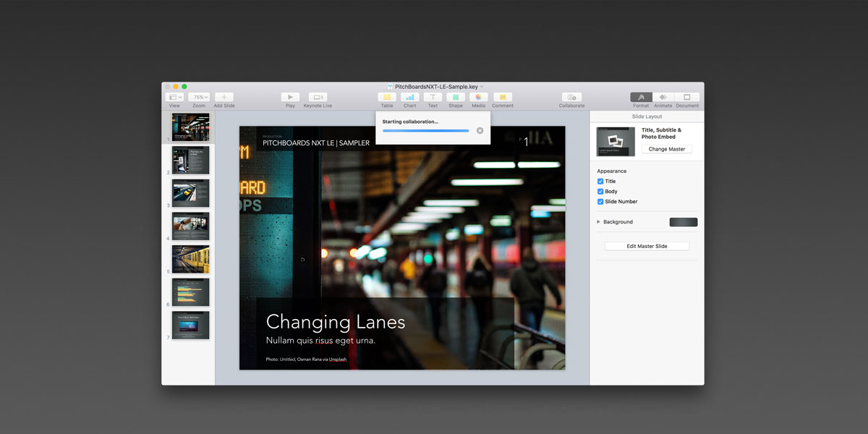
Task: Uncheck the Title appearance checkbox
Action: tap(600, 182)
